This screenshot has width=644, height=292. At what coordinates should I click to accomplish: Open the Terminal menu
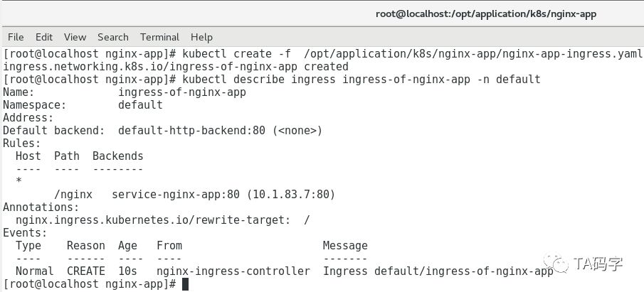pyautogui.click(x=159, y=37)
